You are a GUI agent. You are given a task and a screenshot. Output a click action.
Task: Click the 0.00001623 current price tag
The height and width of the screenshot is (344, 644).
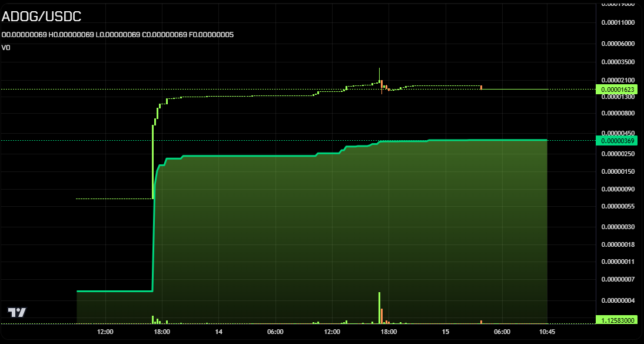pyautogui.click(x=618, y=89)
